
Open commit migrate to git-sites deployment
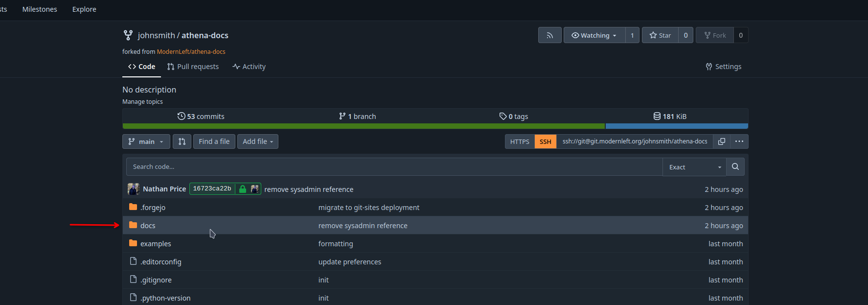pyautogui.click(x=369, y=208)
